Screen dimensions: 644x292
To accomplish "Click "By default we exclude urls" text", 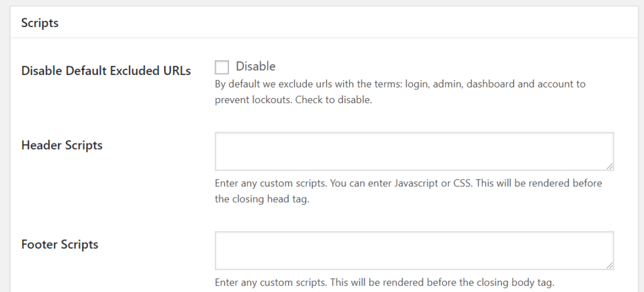I will click(274, 84).
